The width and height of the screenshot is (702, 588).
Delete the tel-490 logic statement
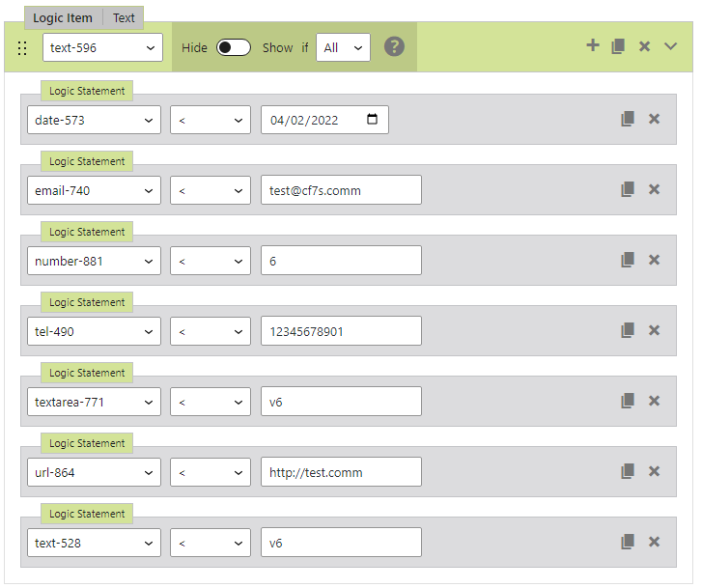coord(654,330)
